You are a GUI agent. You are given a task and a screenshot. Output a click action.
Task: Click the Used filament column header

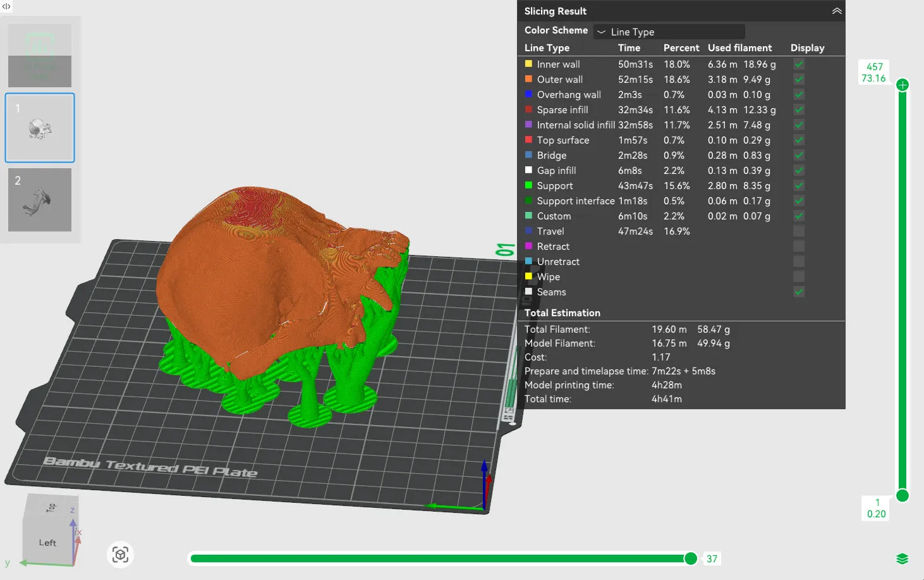(739, 48)
